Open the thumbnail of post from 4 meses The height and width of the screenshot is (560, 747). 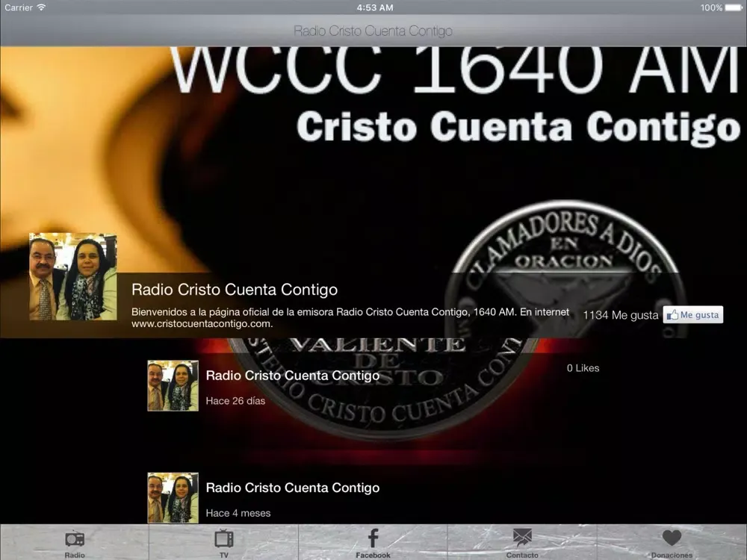tap(173, 498)
